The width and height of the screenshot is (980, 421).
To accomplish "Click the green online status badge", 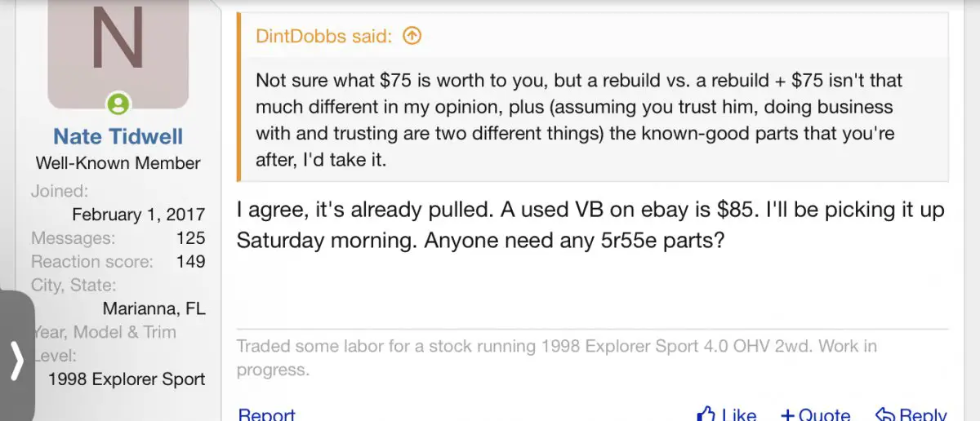I will coord(118,104).
